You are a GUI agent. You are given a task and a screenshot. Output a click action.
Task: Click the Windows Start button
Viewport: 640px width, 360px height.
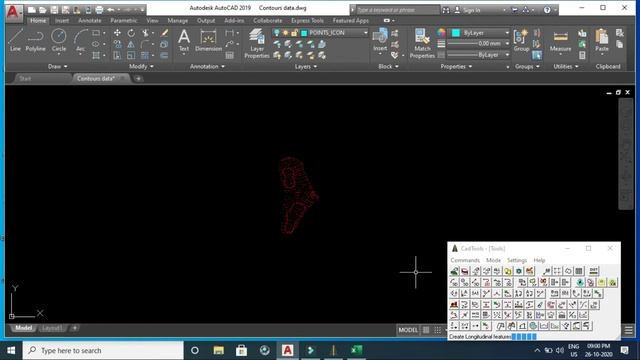tap(11, 350)
